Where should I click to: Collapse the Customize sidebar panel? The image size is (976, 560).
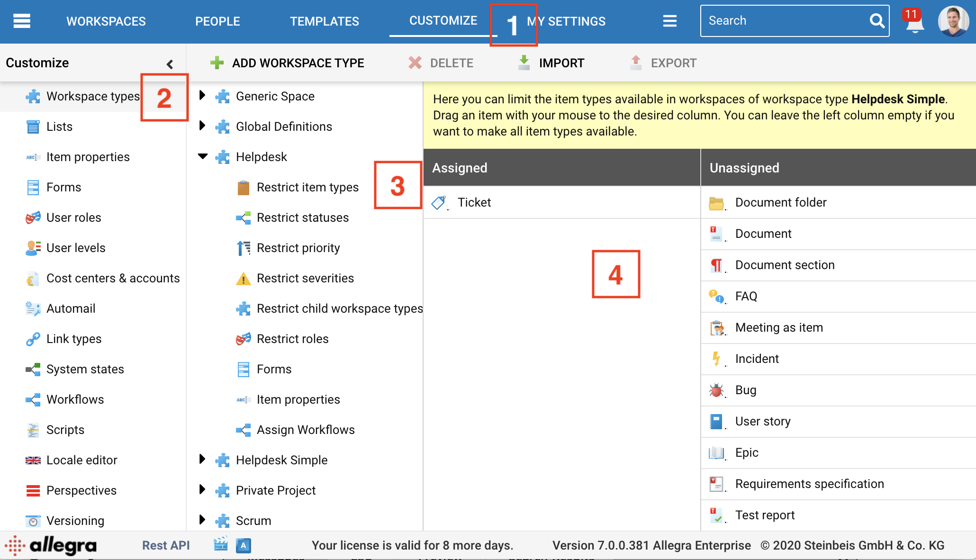coord(170,63)
